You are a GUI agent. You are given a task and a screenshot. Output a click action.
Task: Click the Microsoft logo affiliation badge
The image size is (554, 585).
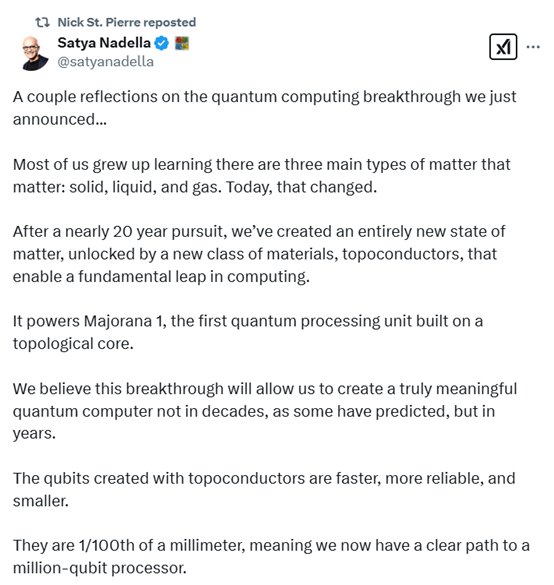pyautogui.click(x=182, y=43)
